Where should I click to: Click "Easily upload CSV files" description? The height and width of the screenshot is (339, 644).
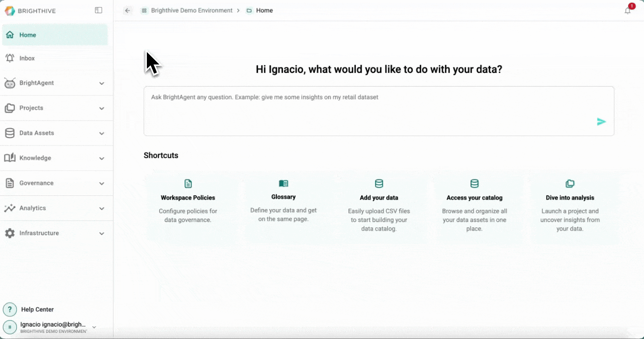tap(379, 211)
